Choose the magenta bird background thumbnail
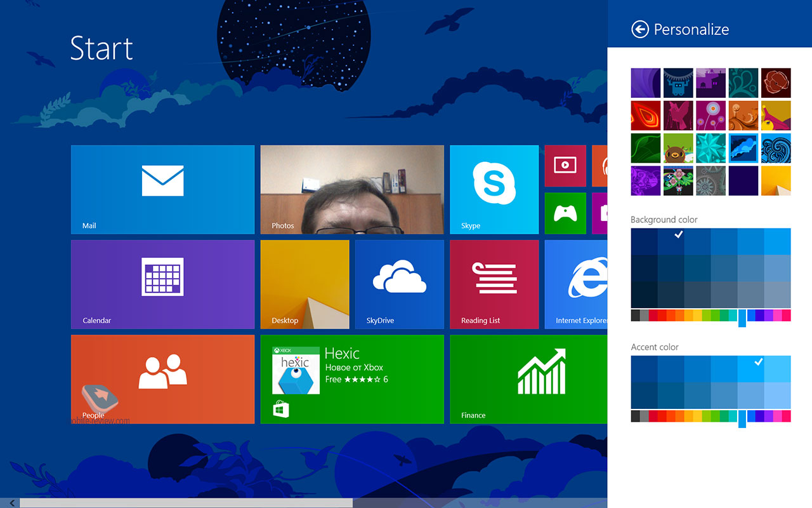This screenshot has width=812, height=508. (x=678, y=116)
